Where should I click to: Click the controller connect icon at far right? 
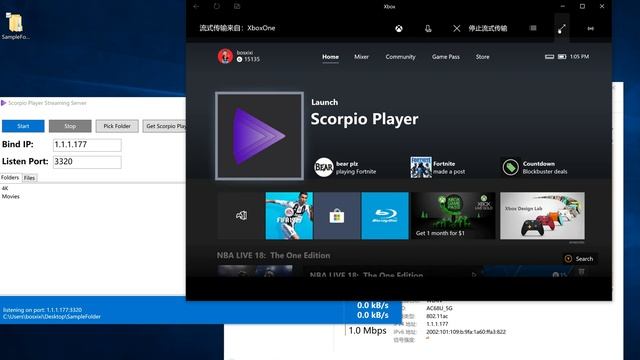[x=590, y=29]
